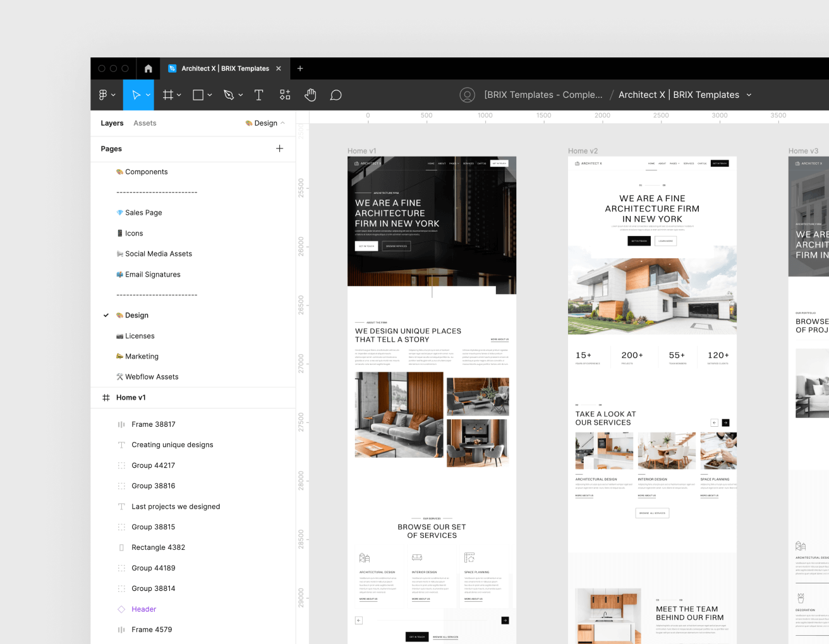Screen dimensions: 829x644
Task: Open the BRIX Templates breadcrumb link
Action: point(543,95)
